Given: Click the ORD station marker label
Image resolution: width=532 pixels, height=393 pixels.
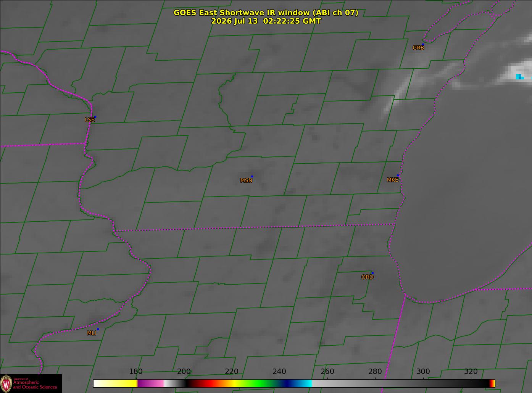Looking at the screenshot, I should click(367, 277).
